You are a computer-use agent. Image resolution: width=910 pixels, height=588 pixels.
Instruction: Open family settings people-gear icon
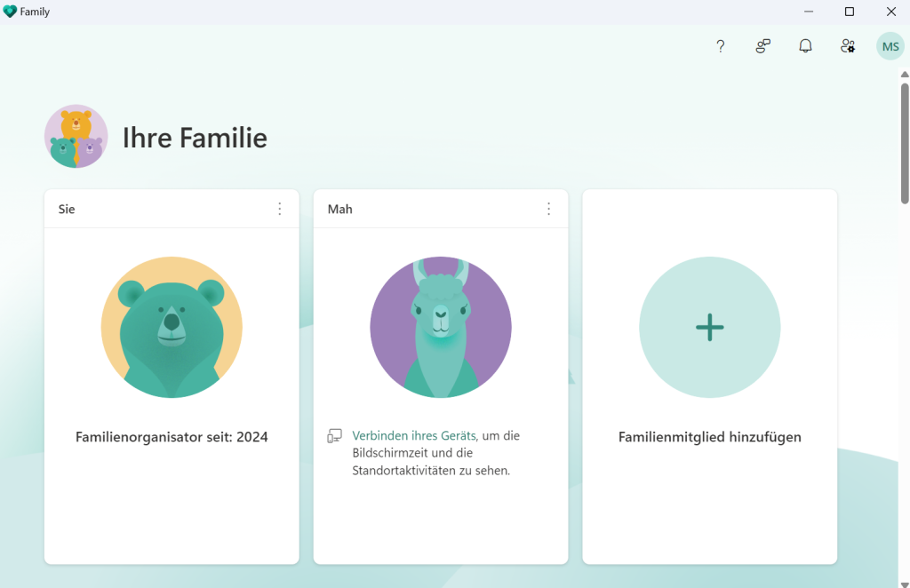[x=848, y=46]
